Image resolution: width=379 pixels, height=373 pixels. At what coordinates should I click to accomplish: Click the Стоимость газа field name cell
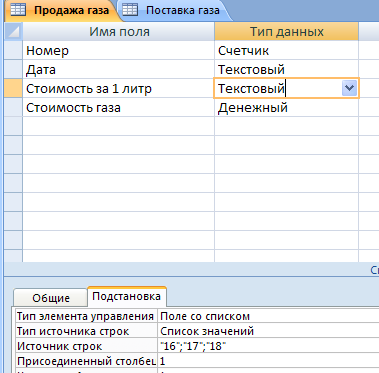pyautogui.click(x=118, y=108)
